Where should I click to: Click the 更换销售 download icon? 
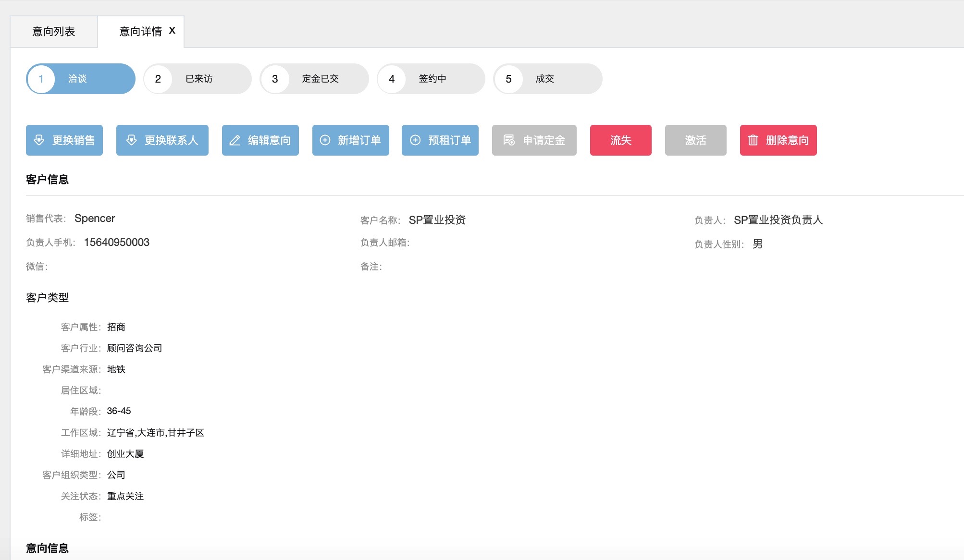(x=39, y=140)
